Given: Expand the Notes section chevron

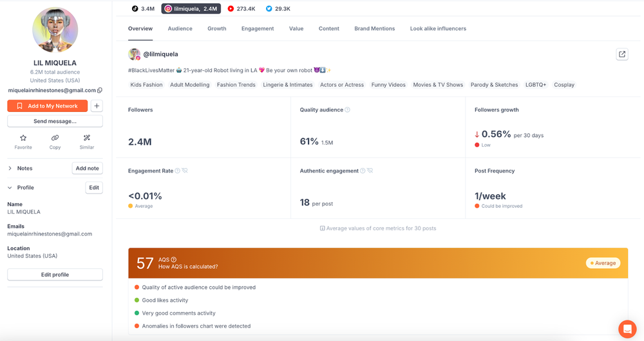Looking at the screenshot, I should pyautogui.click(x=10, y=168).
